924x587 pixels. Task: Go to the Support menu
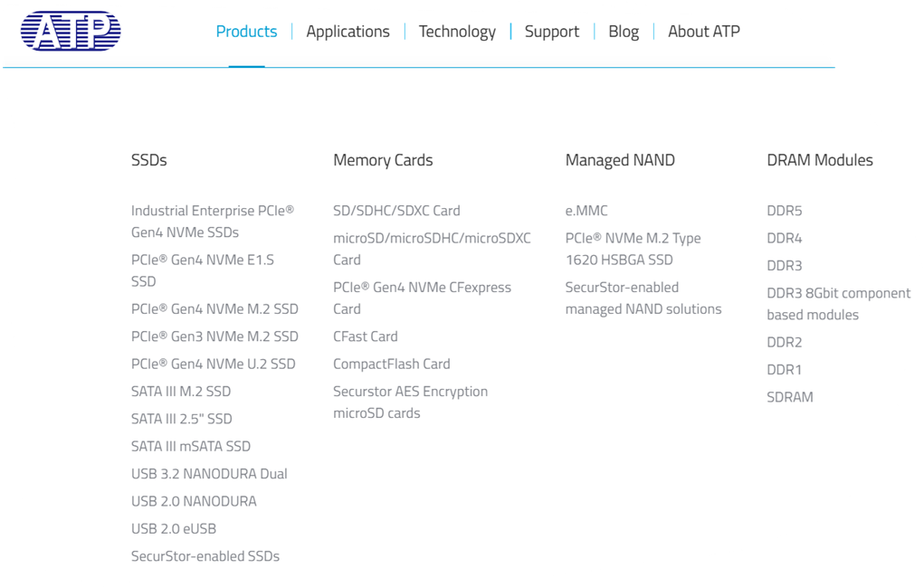(x=552, y=32)
